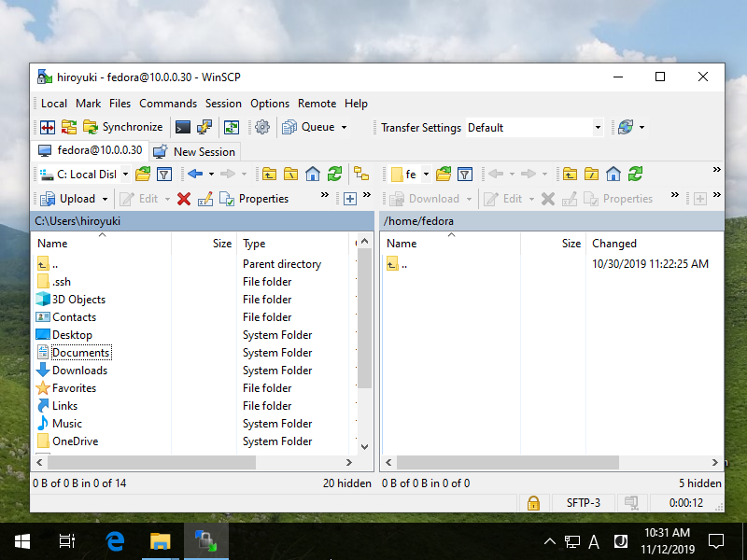Screen dimensions: 747x560
Task: Open the Local menu
Action: point(54,104)
